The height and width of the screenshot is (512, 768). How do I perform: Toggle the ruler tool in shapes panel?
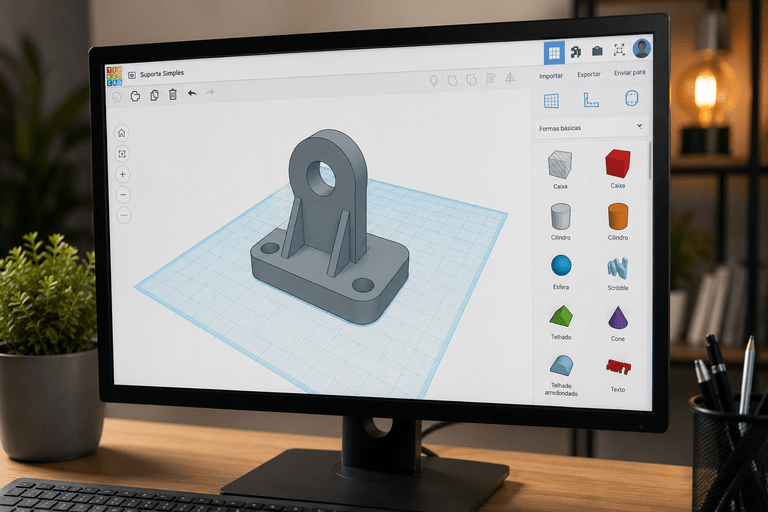tap(591, 100)
